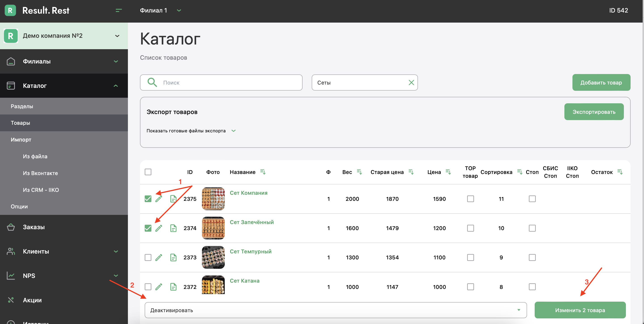644x324 pixels.
Task: Clear the Сеты filter with the X icon
Action: coord(411,83)
